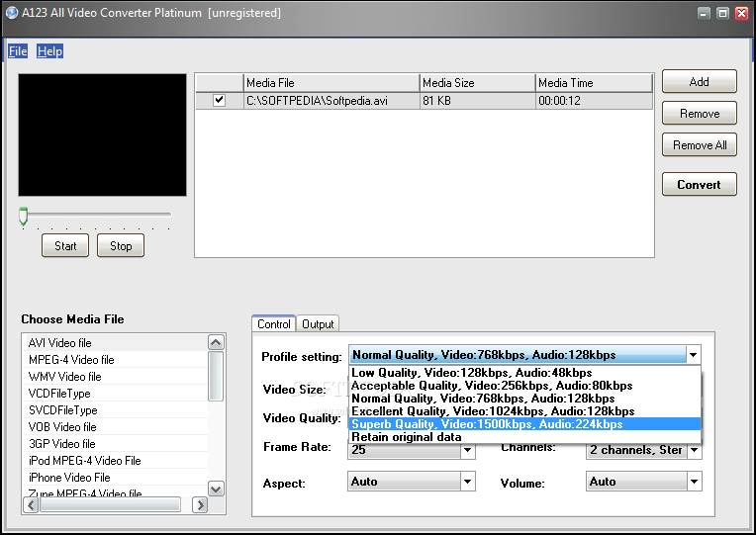
Task: Stop video preview playback
Action: (121, 246)
